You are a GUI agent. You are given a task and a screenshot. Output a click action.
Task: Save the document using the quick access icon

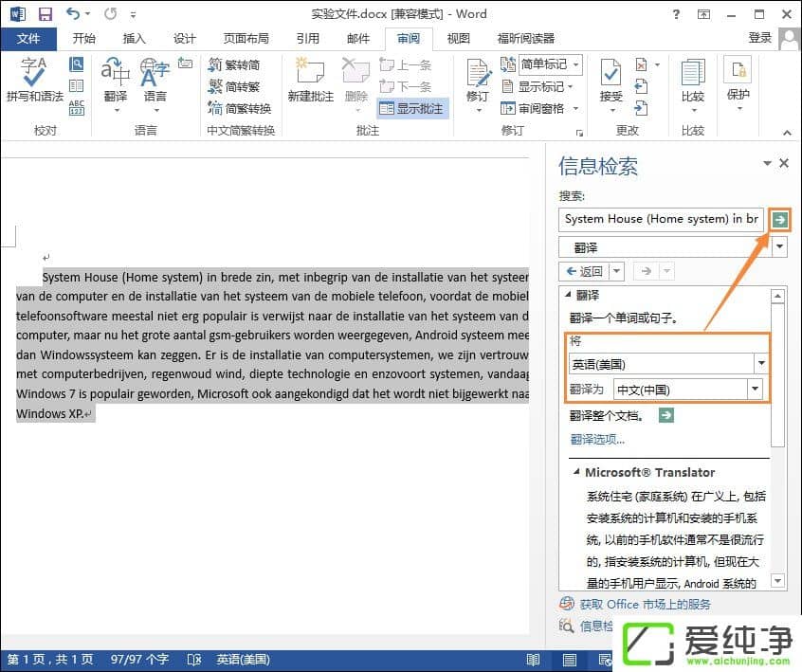pos(45,14)
